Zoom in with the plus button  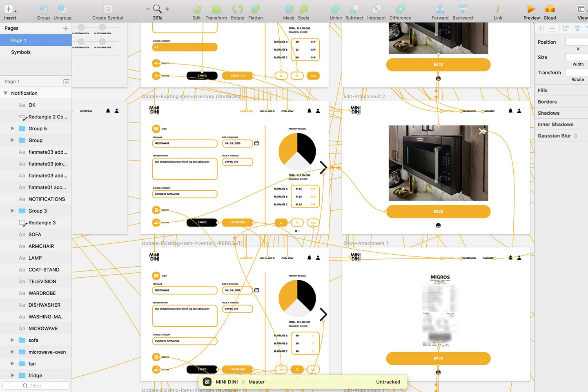[167, 9]
